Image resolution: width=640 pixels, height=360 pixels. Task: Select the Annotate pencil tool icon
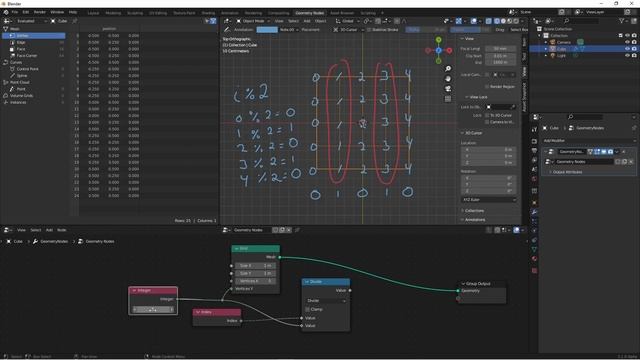click(227, 29)
